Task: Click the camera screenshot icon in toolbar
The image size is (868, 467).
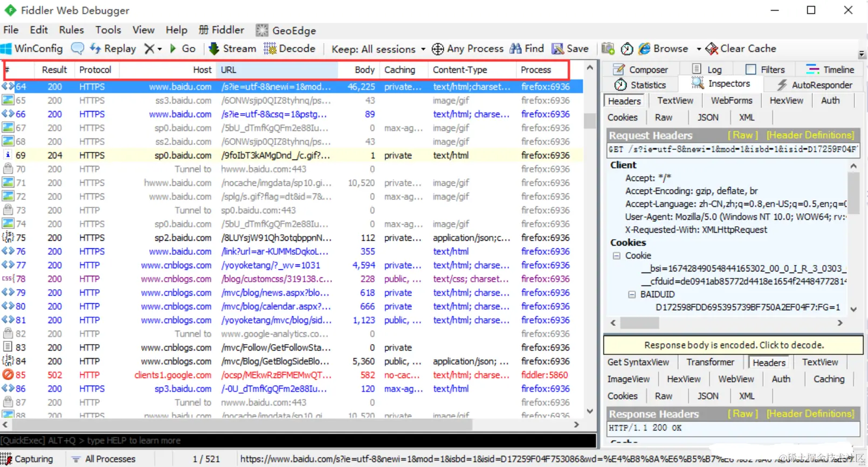Action: click(x=608, y=48)
